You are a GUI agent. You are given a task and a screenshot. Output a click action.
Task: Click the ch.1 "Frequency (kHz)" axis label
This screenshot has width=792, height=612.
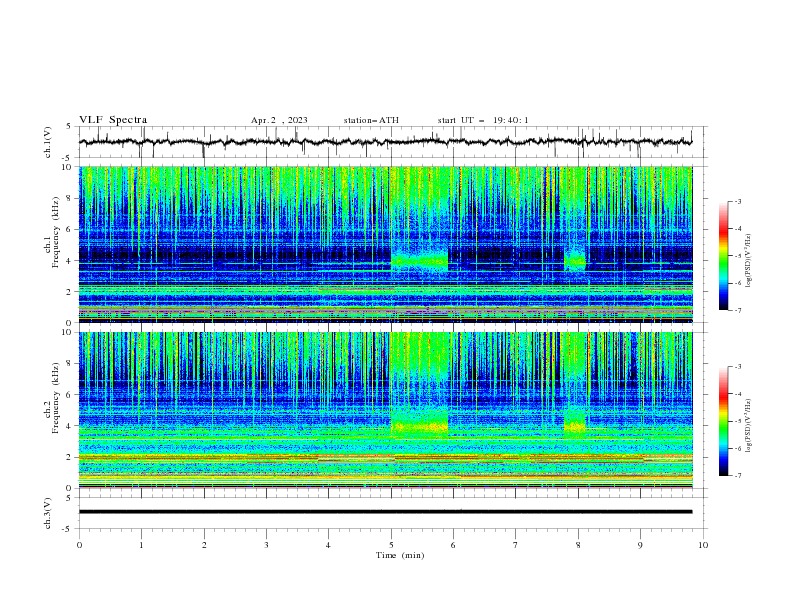56,233
